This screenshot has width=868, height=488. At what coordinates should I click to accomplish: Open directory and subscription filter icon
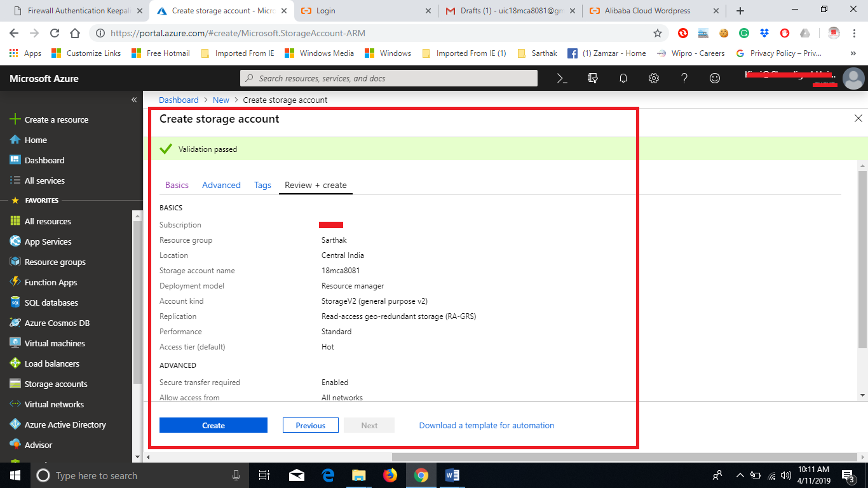point(593,78)
